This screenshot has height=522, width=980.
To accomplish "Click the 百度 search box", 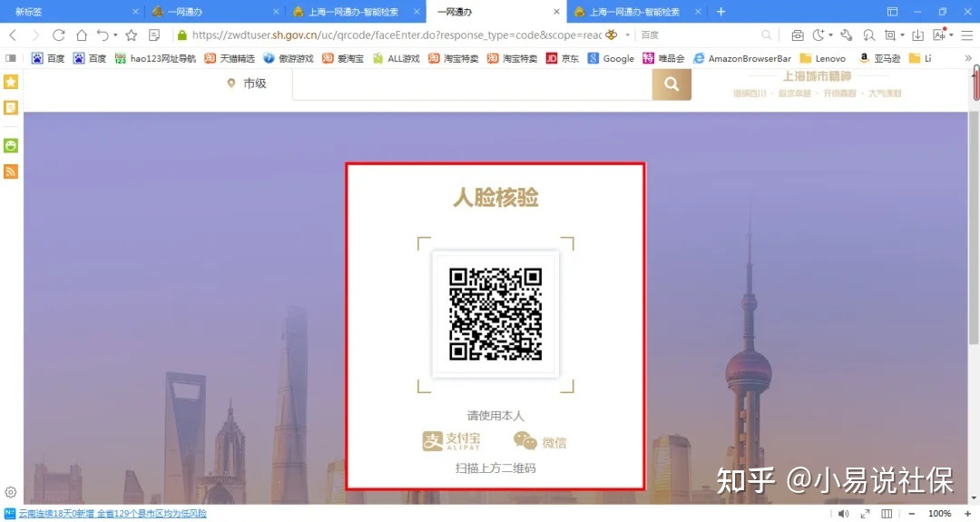I will tap(700, 35).
